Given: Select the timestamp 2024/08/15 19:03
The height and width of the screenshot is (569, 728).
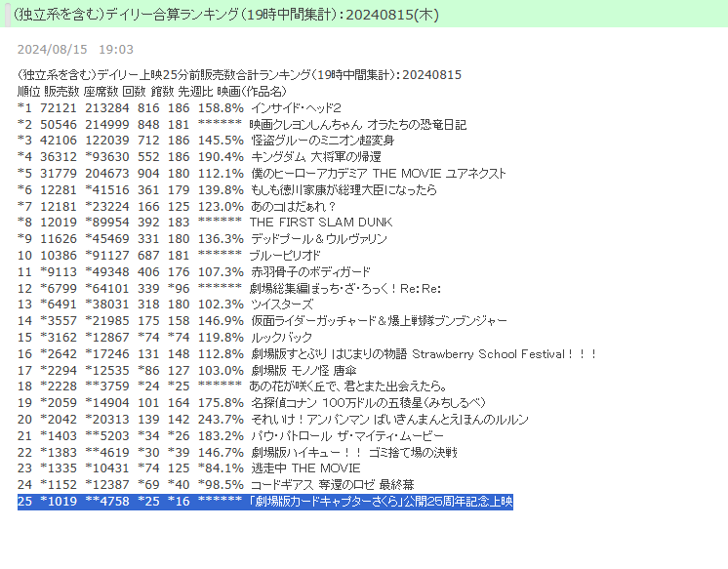Looking at the screenshot, I should click(x=75, y=49).
